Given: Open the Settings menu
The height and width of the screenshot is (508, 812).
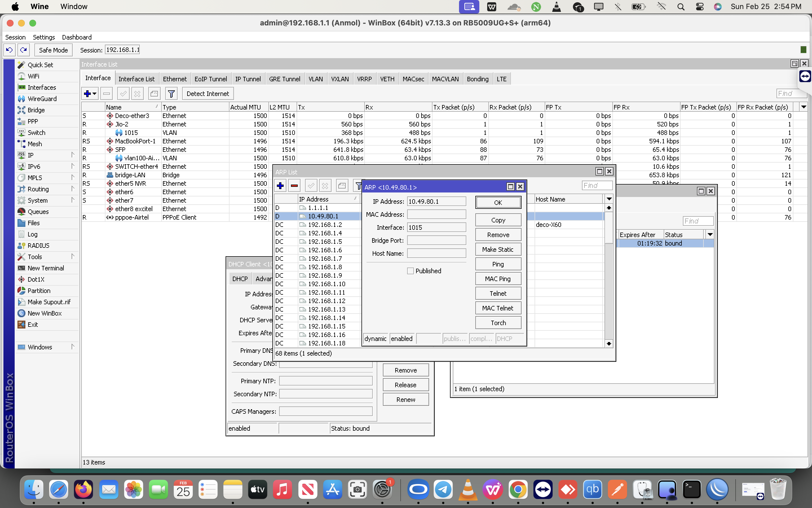Looking at the screenshot, I should [x=44, y=37].
